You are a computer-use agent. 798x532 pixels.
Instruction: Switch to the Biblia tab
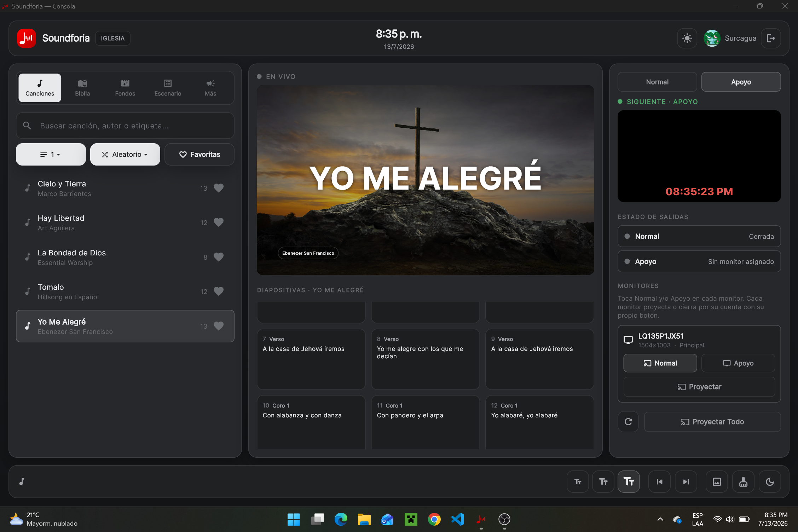82,88
